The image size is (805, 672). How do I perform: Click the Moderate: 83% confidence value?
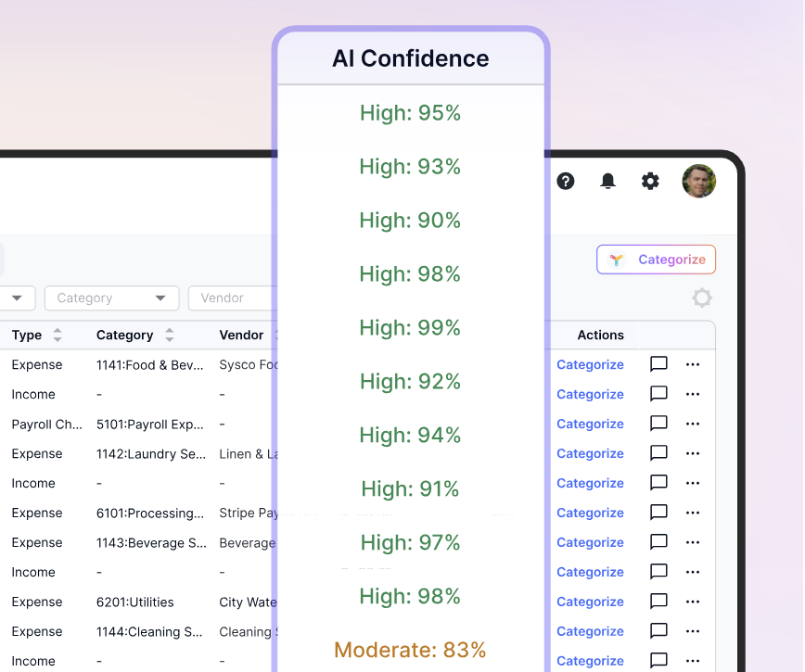pyautogui.click(x=410, y=650)
